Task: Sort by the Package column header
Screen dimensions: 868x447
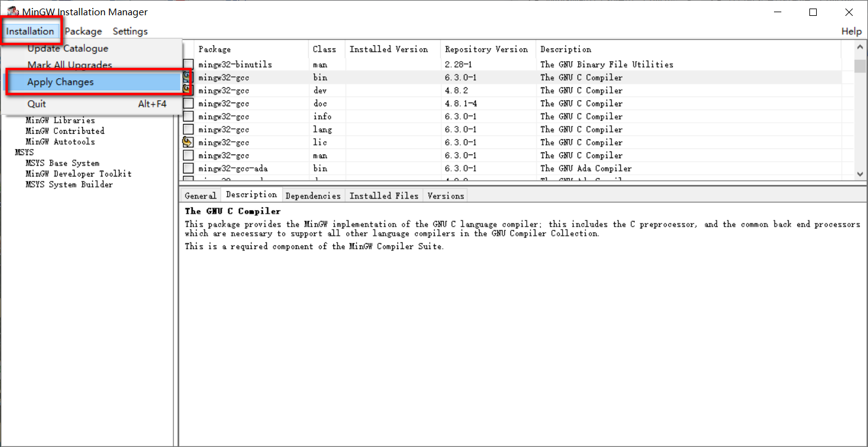Action: (251, 49)
